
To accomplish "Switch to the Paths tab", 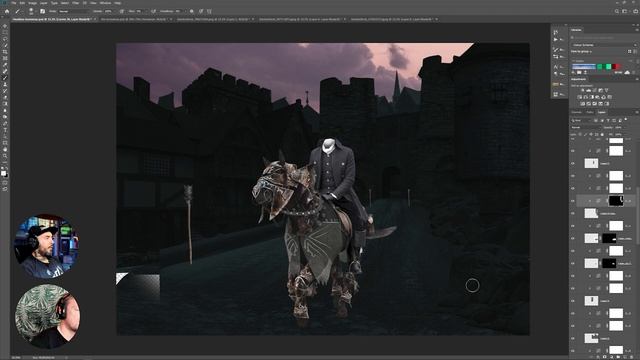I will click(x=590, y=112).
